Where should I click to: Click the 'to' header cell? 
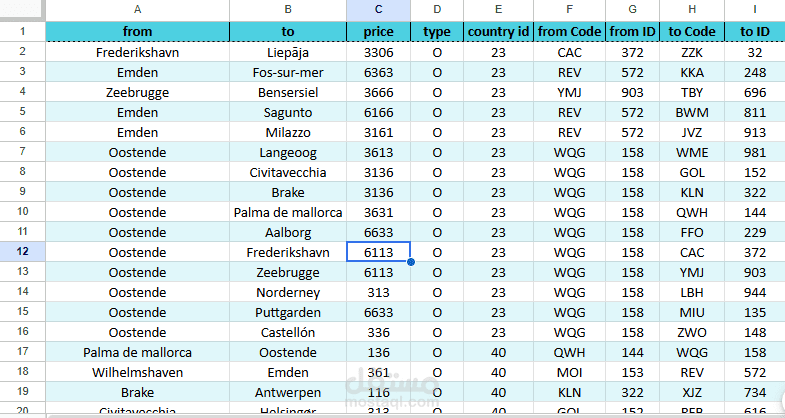pyautogui.click(x=288, y=32)
